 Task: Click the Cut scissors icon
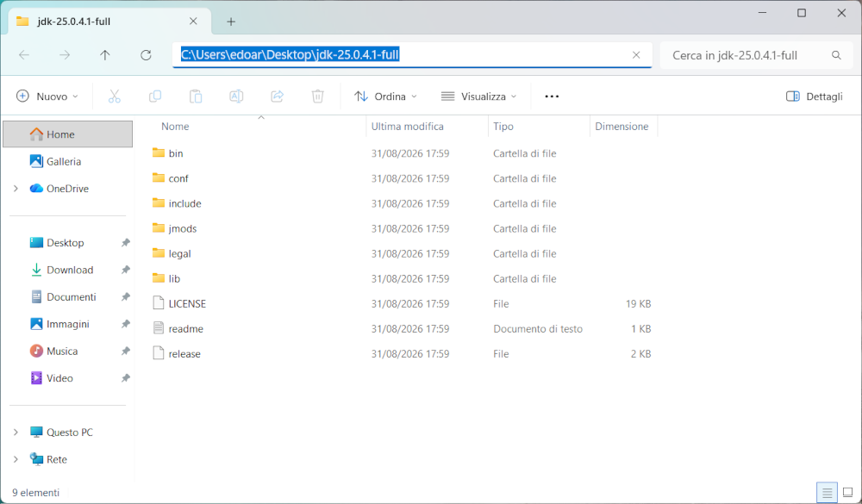[x=115, y=96]
